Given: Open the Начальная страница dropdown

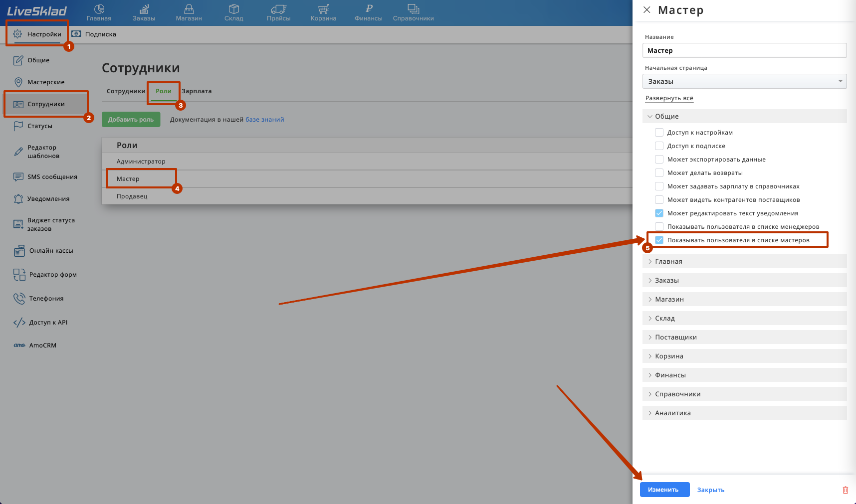Looking at the screenshot, I should 744,81.
